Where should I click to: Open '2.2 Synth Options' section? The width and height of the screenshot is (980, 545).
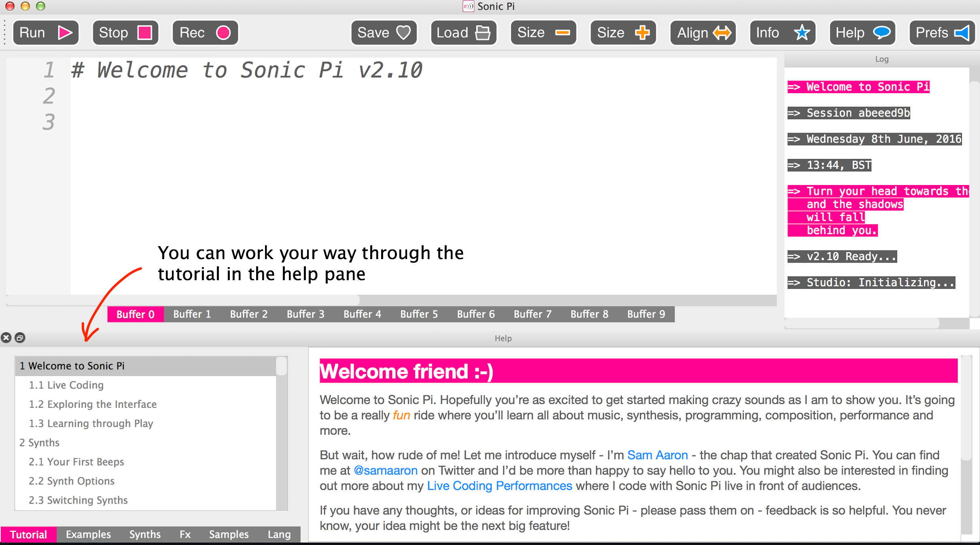pos(146,481)
